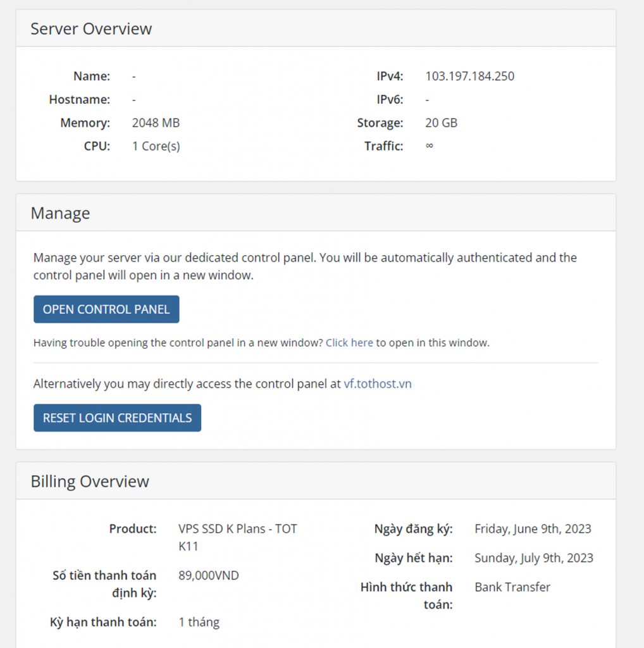Click the Manage panel heading
644x648 pixels.
click(x=60, y=213)
